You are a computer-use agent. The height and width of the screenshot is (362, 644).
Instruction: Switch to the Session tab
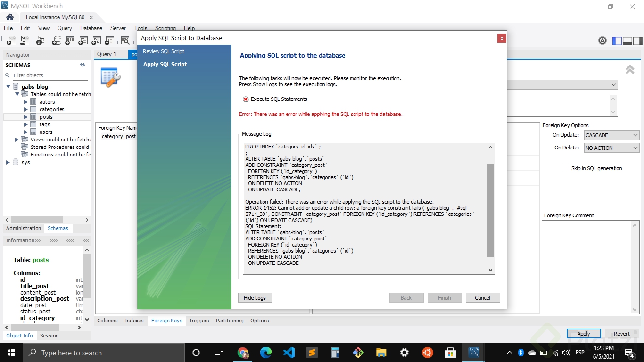(49, 336)
